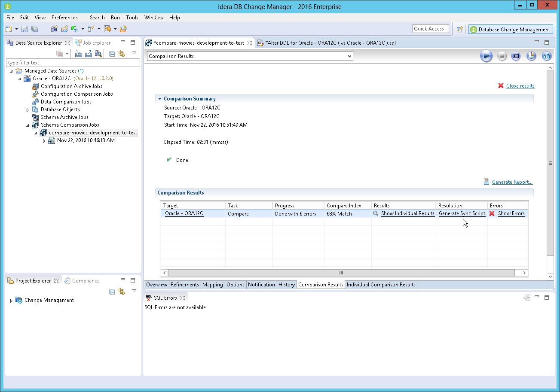The height and width of the screenshot is (392, 560).
Task: Collapse all in Project Explorer
Action: [112, 292]
